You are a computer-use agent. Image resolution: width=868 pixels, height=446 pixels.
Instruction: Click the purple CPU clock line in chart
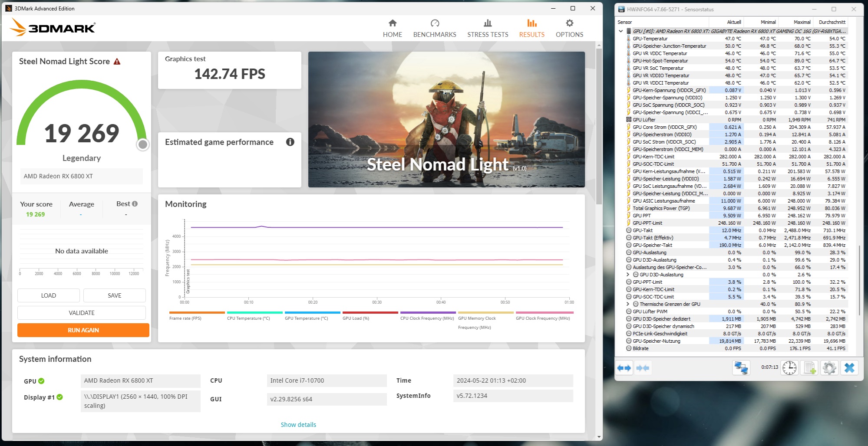[377, 227]
